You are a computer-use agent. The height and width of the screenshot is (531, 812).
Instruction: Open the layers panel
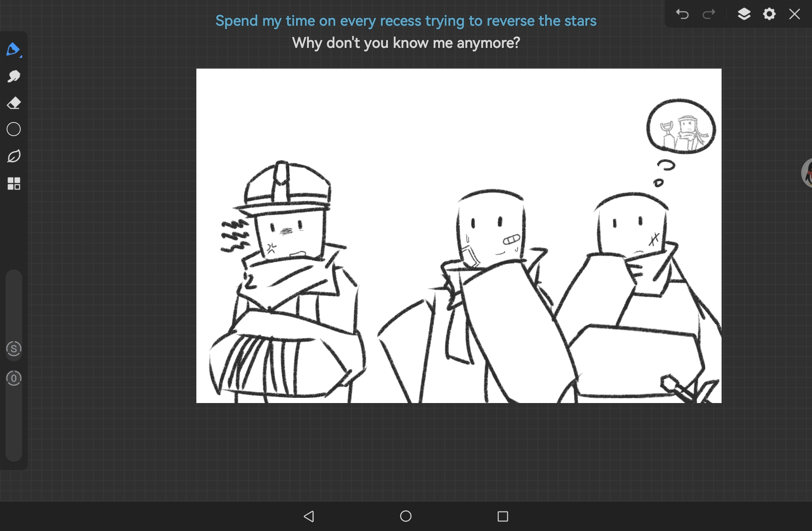[744, 14]
